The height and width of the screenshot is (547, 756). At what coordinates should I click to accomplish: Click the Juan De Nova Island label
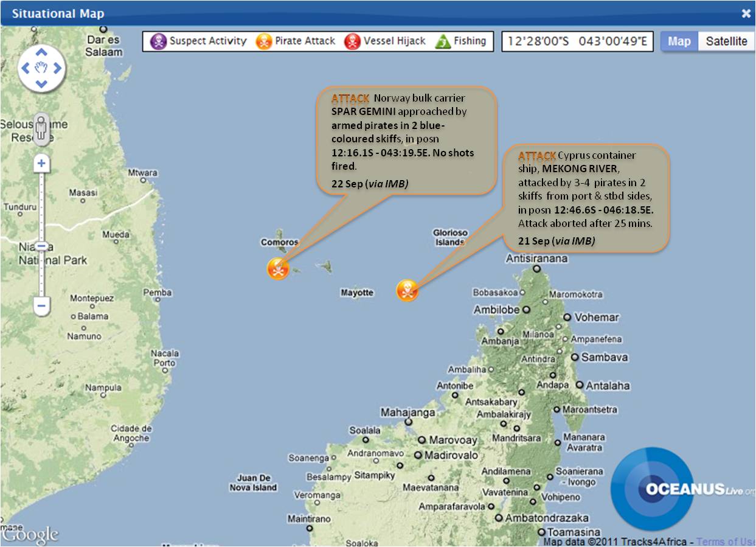tap(253, 483)
